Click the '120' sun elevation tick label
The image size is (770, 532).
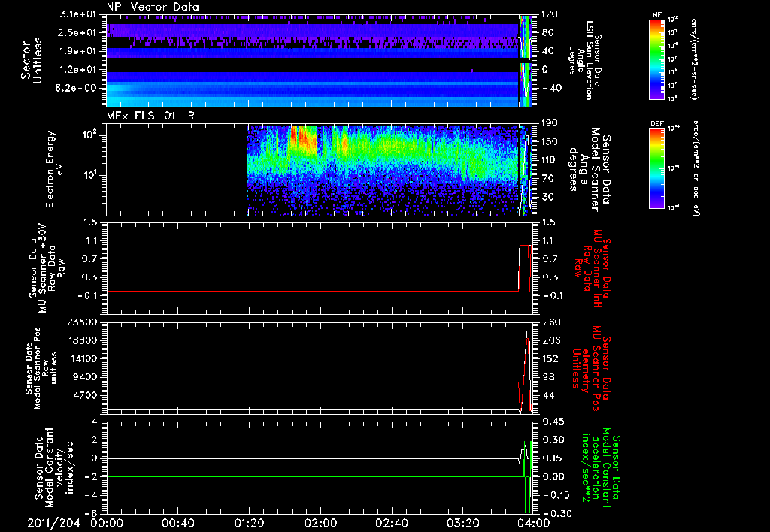tap(550, 14)
